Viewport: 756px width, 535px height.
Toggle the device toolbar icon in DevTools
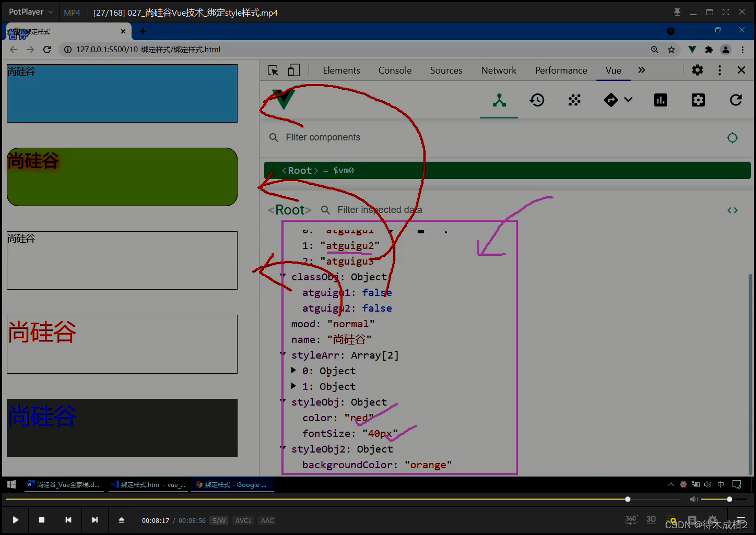(294, 70)
